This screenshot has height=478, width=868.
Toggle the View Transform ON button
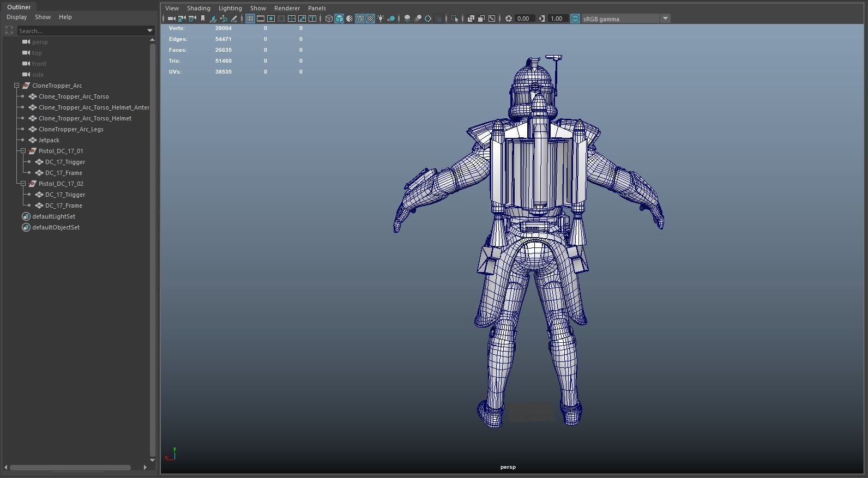coord(575,19)
